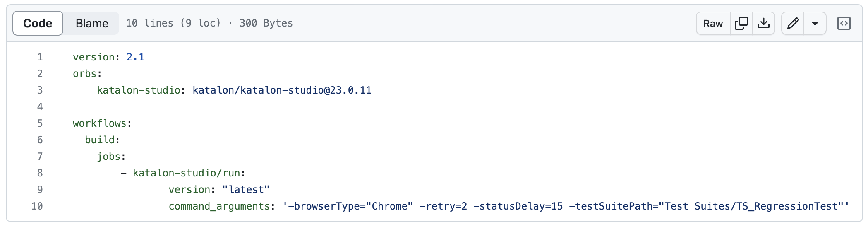Click the workflows key in the code
The width and height of the screenshot is (868, 227).
(100, 123)
